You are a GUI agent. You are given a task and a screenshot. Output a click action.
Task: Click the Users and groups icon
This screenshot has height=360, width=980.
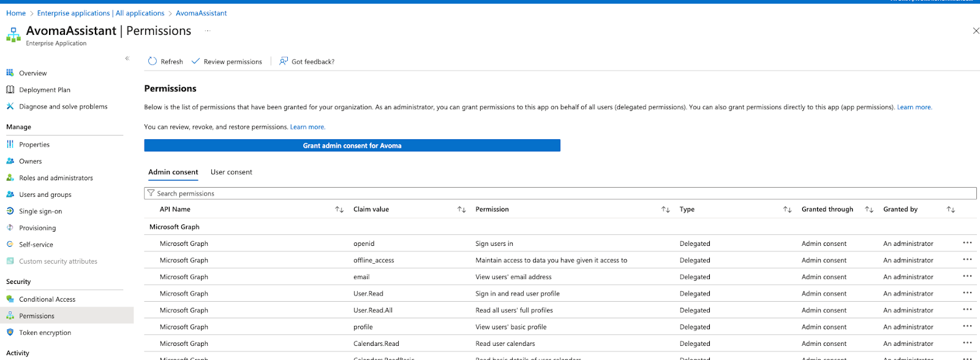(x=10, y=194)
